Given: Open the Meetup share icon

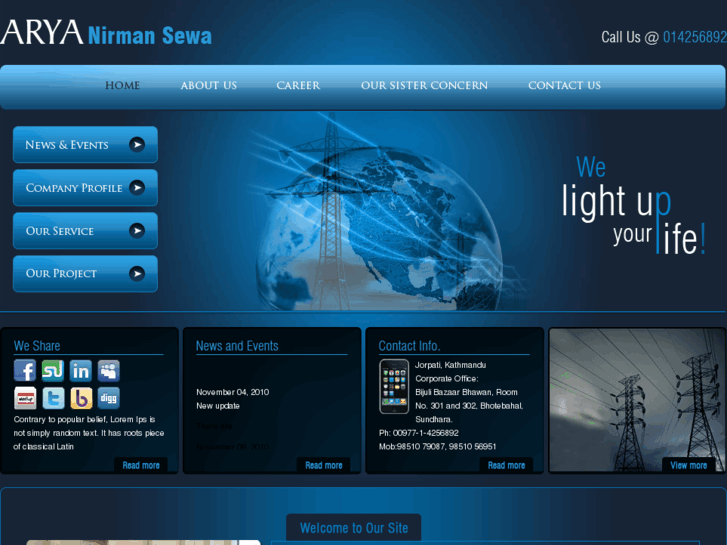Looking at the screenshot, I should pyautogui.click(x=25, y=398).
